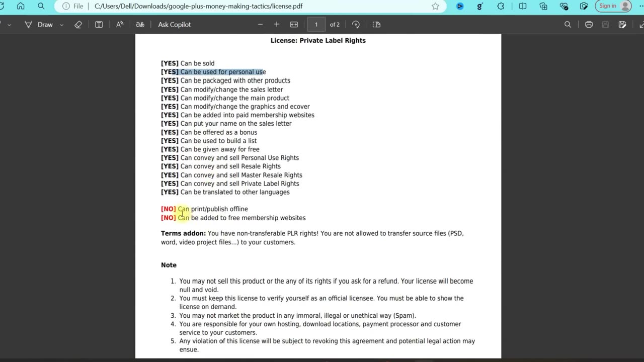Click 'Can convey and sell Private Label Rights'

point(239,184)
